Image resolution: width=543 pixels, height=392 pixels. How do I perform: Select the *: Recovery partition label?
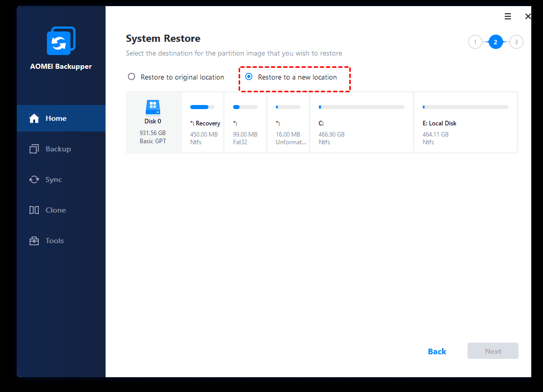pyautogui.click(x=205, y=123)
